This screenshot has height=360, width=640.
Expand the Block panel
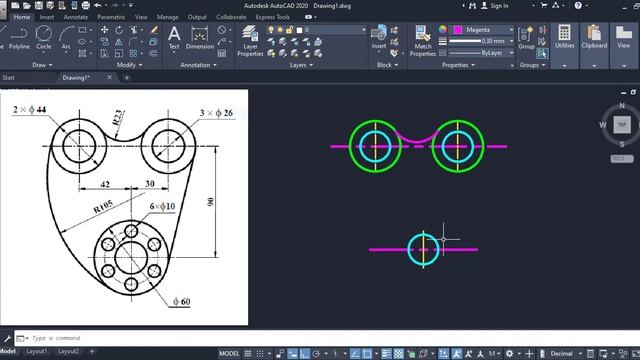387,65
